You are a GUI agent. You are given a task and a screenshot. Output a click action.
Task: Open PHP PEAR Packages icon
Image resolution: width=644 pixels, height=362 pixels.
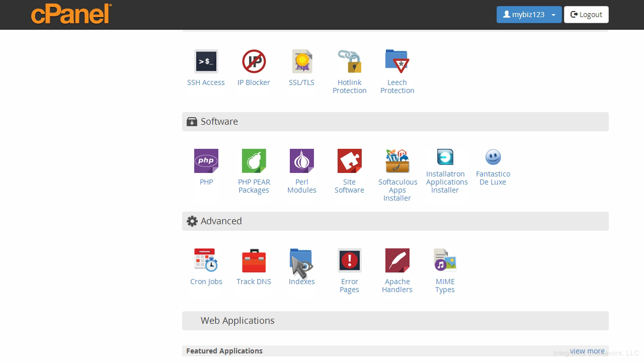coord(254,161)
